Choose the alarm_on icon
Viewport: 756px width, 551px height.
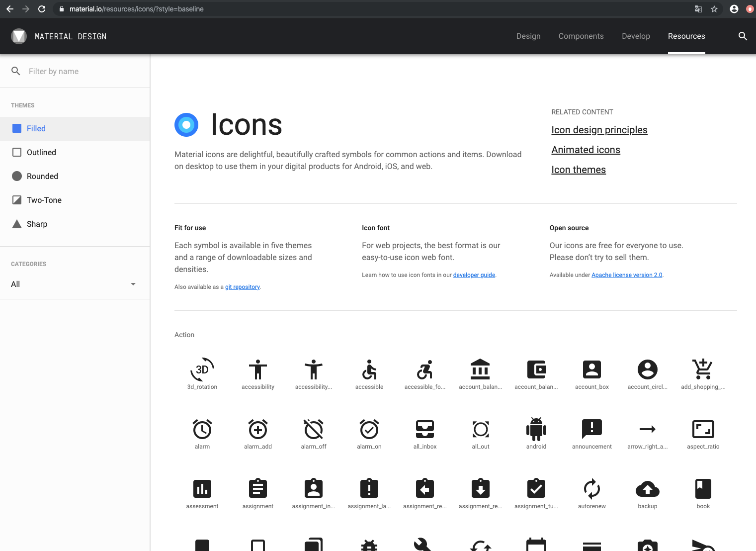(x=369, y=429)
